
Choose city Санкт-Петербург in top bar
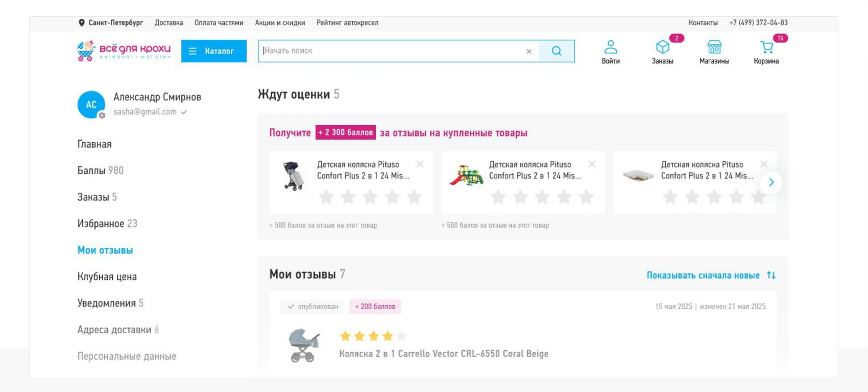[x=115, y=23]
